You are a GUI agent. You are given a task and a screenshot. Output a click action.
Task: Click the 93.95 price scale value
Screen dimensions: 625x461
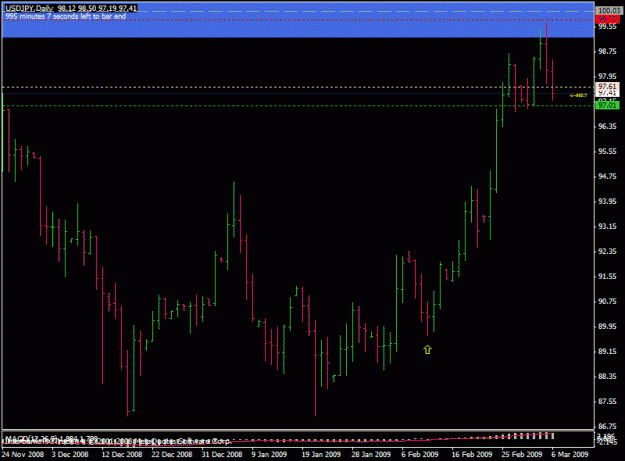pyautogui.click(x=607, y=202)
